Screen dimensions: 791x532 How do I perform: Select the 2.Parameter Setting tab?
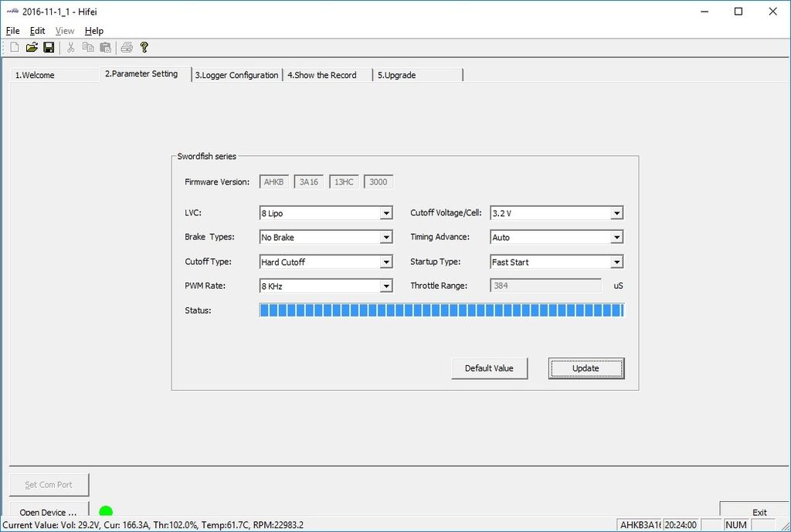[145, 74]
